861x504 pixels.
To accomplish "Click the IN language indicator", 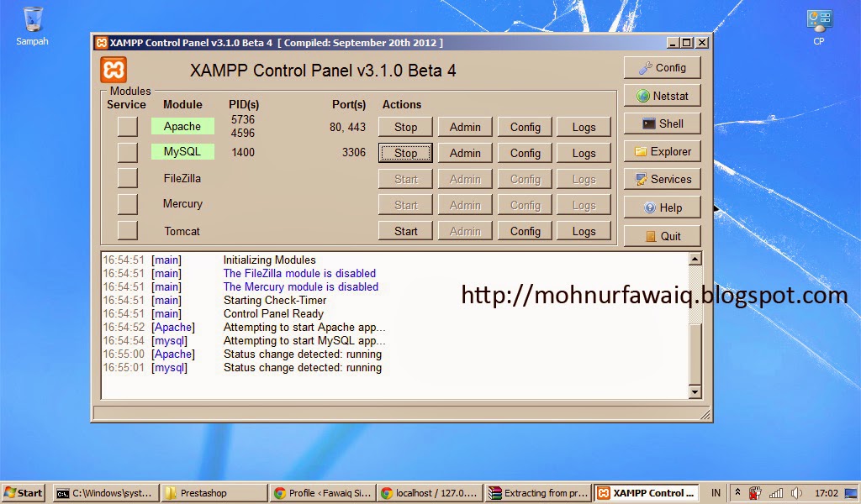I will pos(716,493).
